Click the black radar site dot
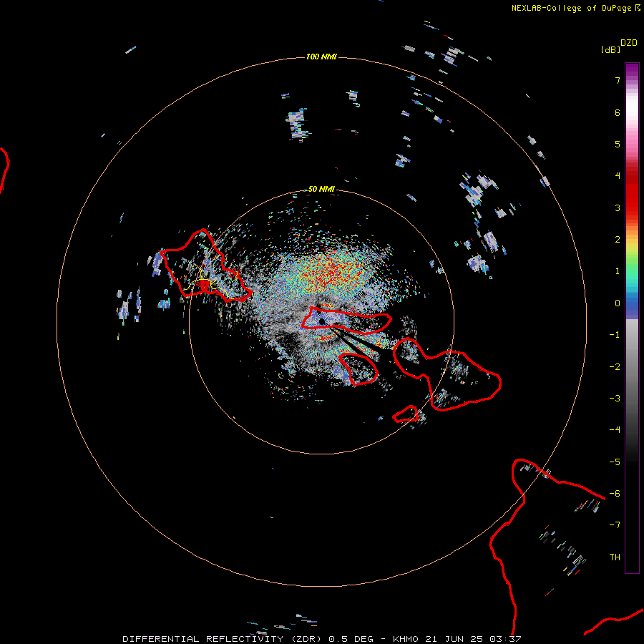 coord(322,321)
